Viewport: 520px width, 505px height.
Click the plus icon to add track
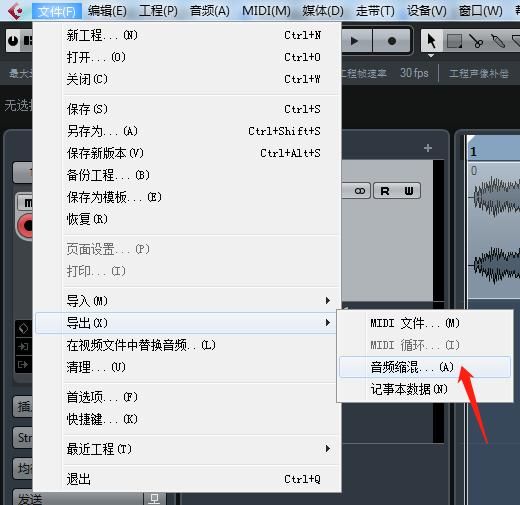click(428, 148)
